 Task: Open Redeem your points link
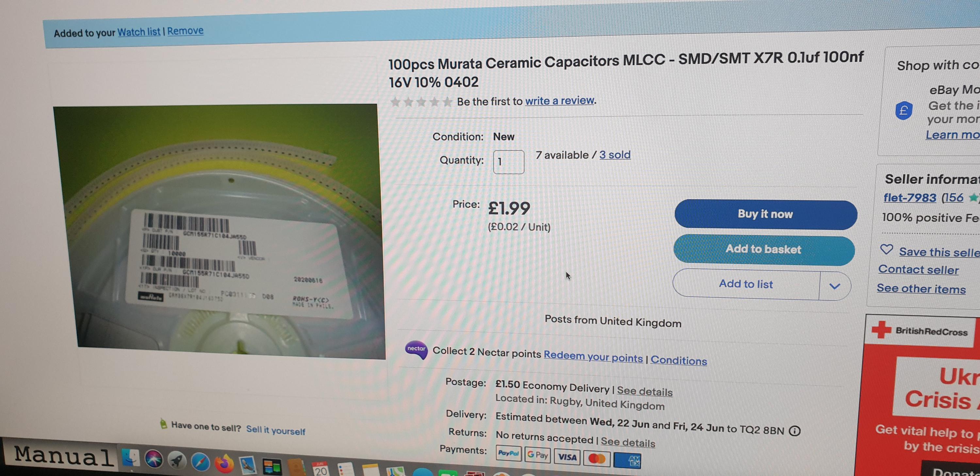coord(593,357)
